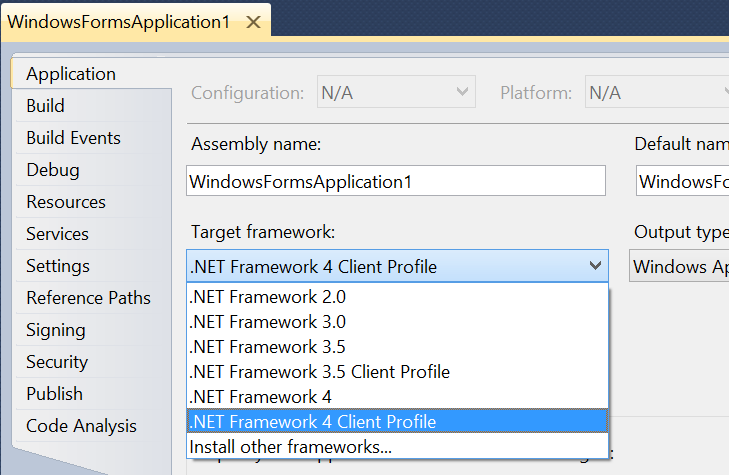This screenshot has height=475, width=729.
Task: Open the Configuration dropdown
Action: [396, 92]
